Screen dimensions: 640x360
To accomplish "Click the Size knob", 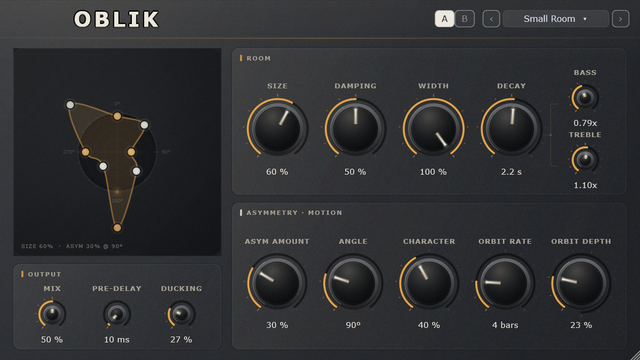I will (x=277, y=128).
